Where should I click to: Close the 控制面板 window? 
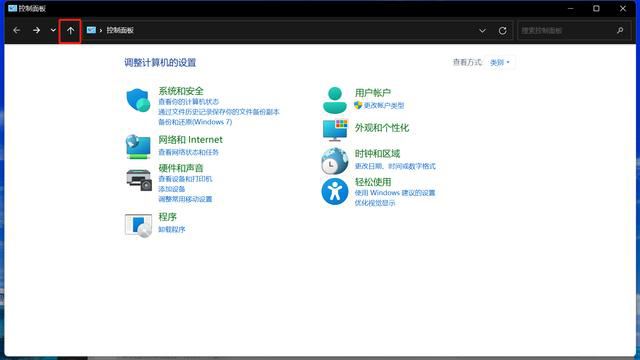click(623, 9)
